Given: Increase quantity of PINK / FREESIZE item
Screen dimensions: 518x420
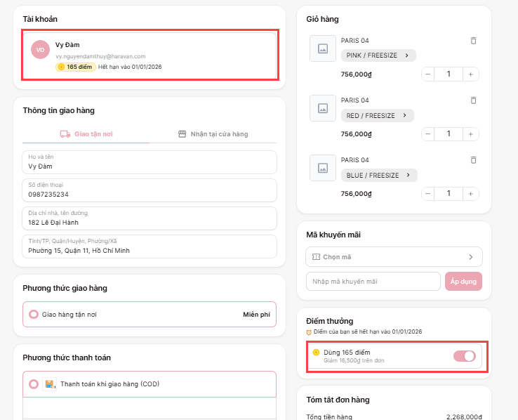Looking at the screenshot, I should [471, 74].
